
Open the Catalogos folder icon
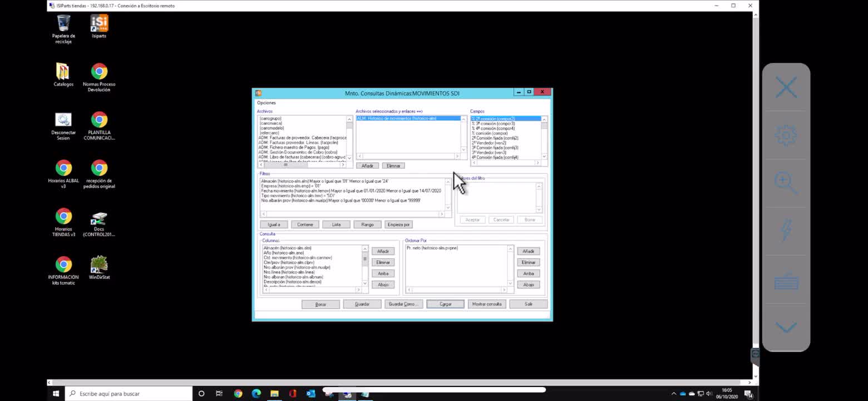pos(63,75)
